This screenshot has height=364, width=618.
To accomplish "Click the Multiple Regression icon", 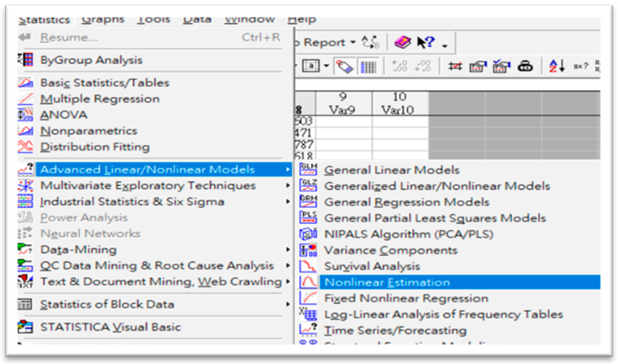I will point(25,99).
